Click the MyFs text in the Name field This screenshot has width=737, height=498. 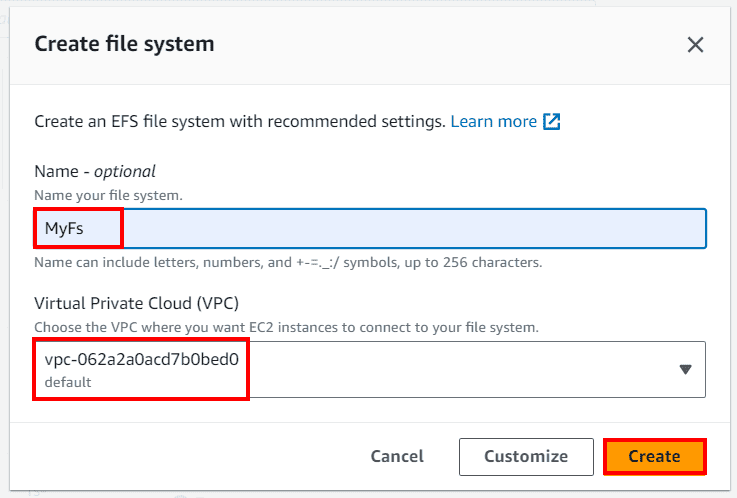click(x=64, y=229)
